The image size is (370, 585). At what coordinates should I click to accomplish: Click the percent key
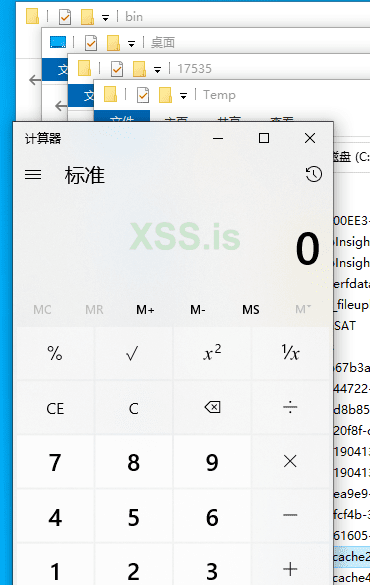point(55,353)
